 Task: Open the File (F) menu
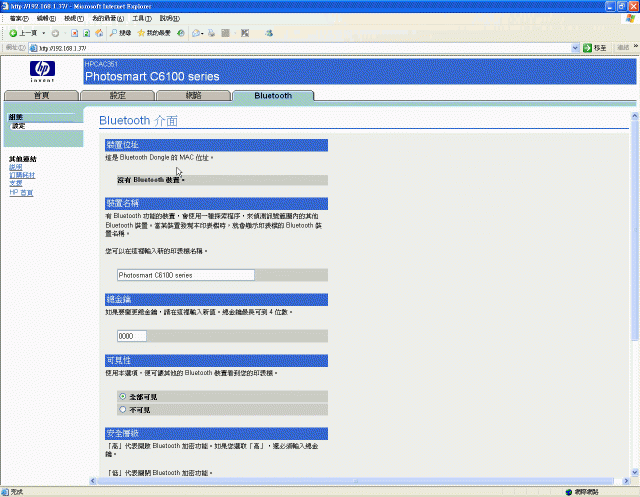click(x=19, y=18)
